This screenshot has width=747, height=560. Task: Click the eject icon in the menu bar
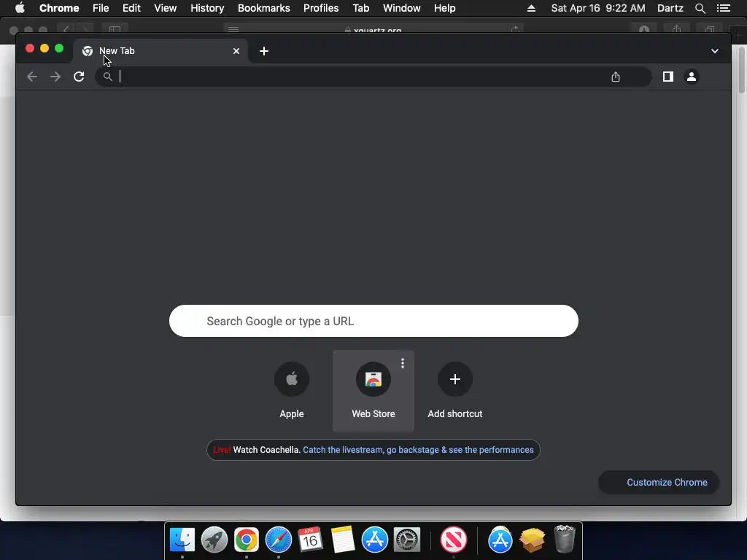tap(531, 8)
